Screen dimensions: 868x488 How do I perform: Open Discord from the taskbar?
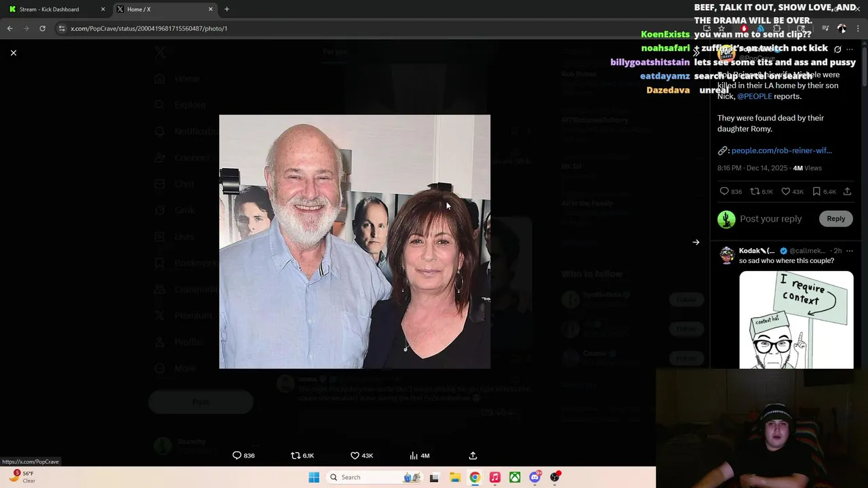coord(535,477)
